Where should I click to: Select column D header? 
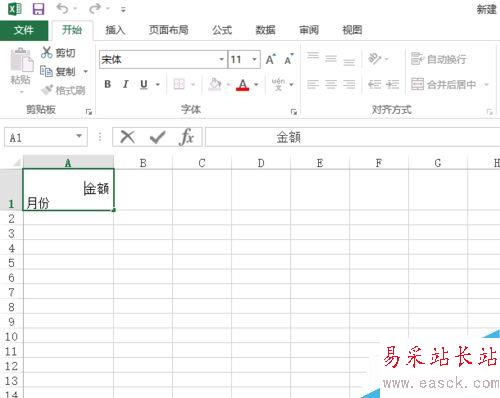click(x=261, y=163)
